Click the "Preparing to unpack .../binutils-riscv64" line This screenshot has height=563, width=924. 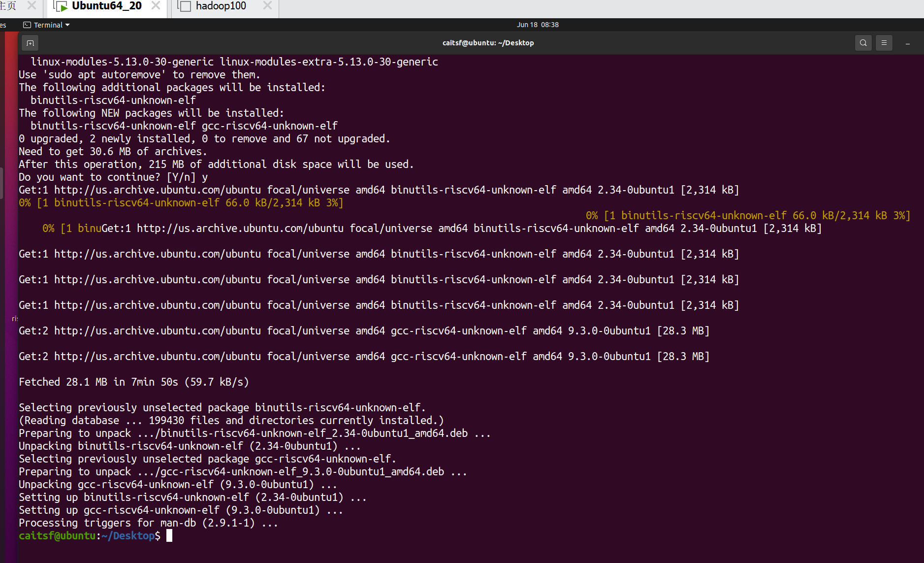click(255, 433)
